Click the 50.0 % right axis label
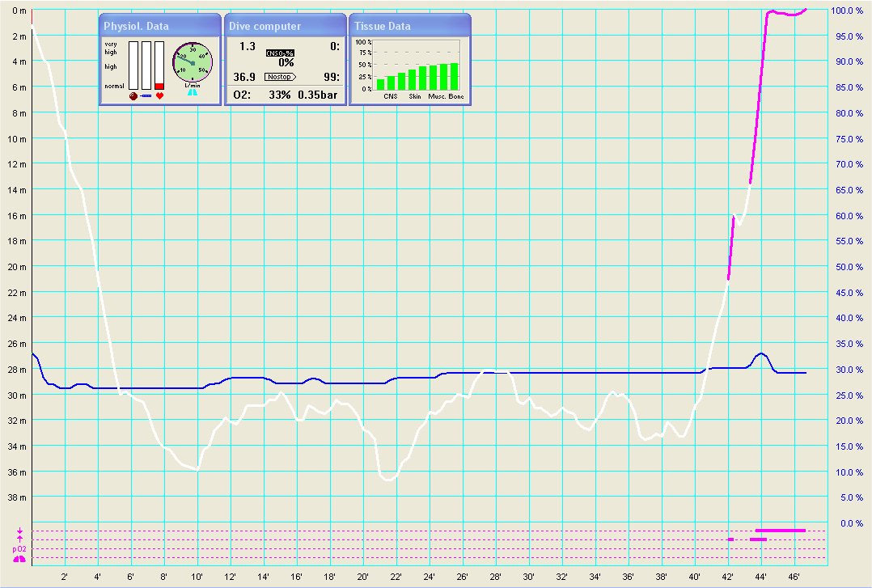872x588 pixels. click(x=849, y=267)
